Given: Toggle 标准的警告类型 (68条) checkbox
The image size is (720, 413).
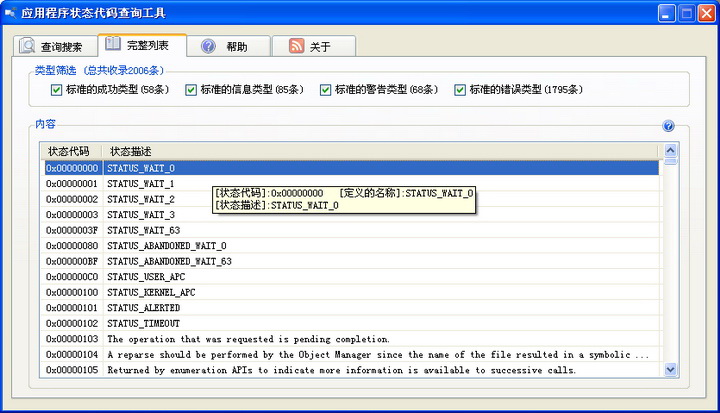Looking at the screenshot, I should coord(325,90).
